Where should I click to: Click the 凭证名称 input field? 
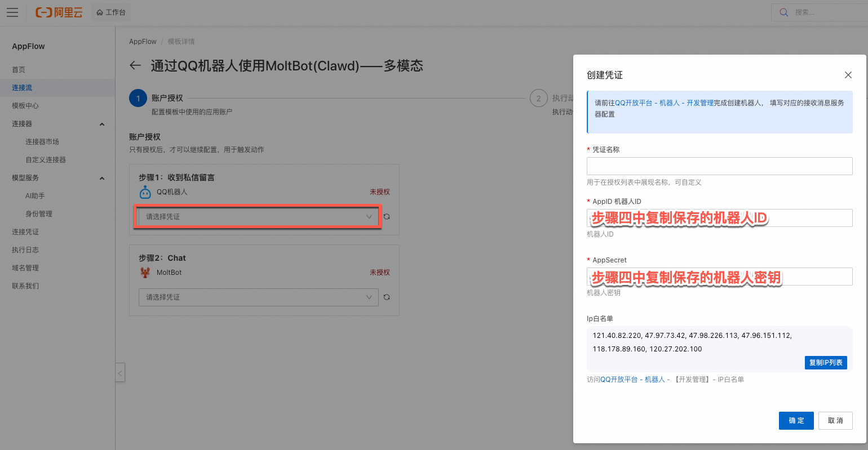pyautogui.click(x=719, y=166)
